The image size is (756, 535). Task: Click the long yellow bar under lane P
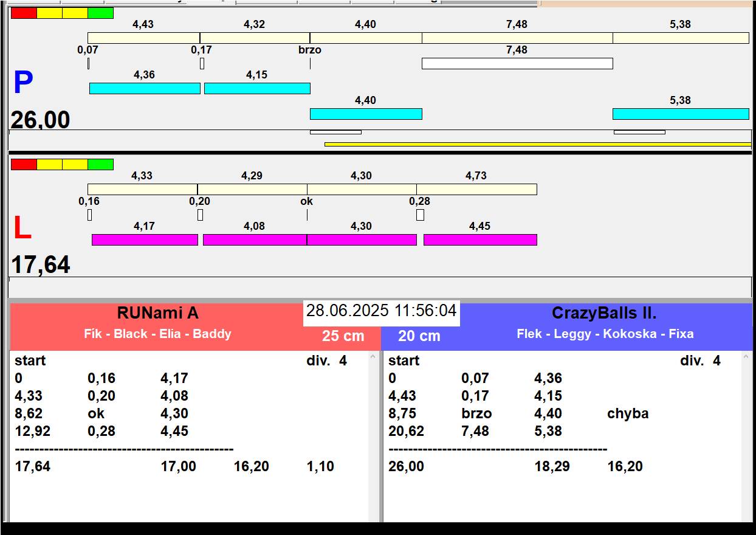537,145
